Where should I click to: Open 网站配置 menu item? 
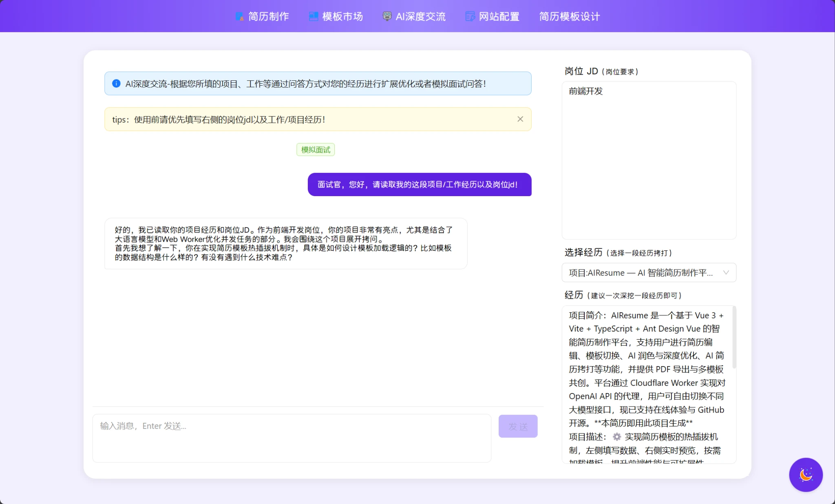point(499,17)
